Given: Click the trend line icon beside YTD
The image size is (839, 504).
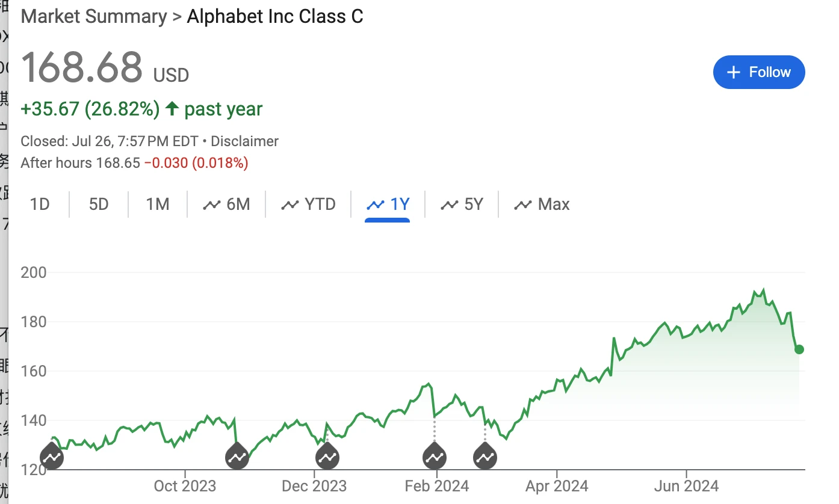Looking at the screenshot, I should point(290,205).
